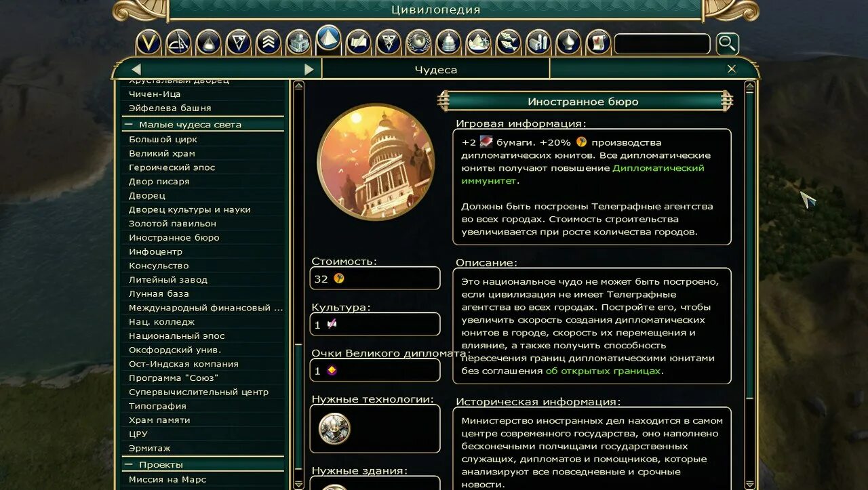Open the Game Concepts compass icon
The height and width of the screenshot is (490, 868).
click(x=178, y=43)
